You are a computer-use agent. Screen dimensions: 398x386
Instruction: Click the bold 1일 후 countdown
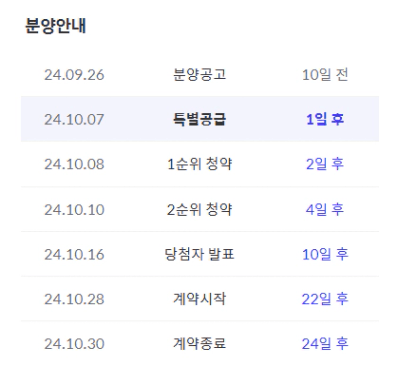325,119
